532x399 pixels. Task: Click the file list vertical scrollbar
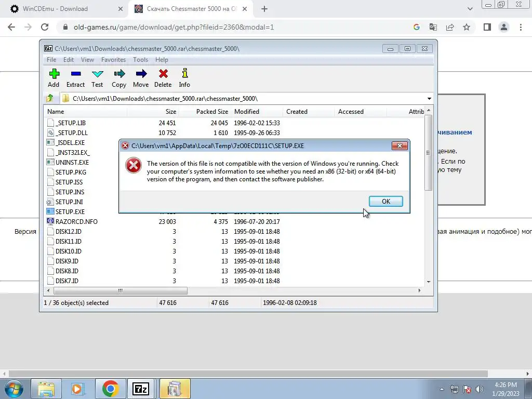(x=429, y=153)
